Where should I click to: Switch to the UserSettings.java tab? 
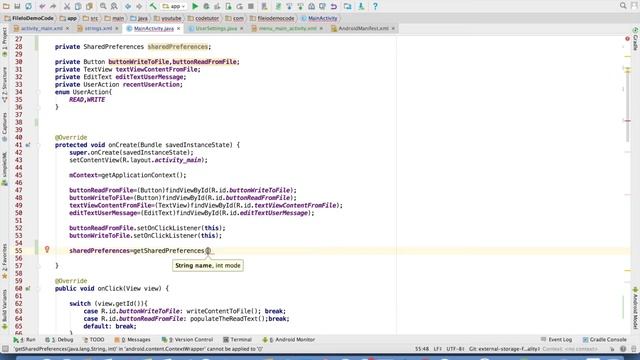click(x=216, y=29)
